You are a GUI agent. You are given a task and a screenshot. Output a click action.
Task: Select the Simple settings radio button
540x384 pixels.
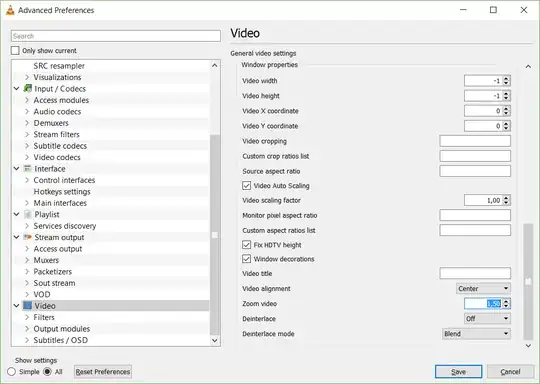tap(11, 372)
